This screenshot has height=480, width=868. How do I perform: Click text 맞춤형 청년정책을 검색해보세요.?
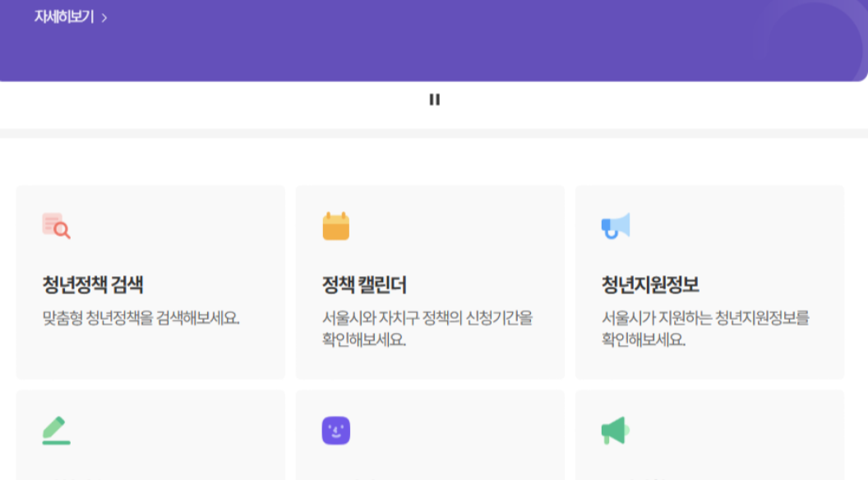[x=141, y=318]
